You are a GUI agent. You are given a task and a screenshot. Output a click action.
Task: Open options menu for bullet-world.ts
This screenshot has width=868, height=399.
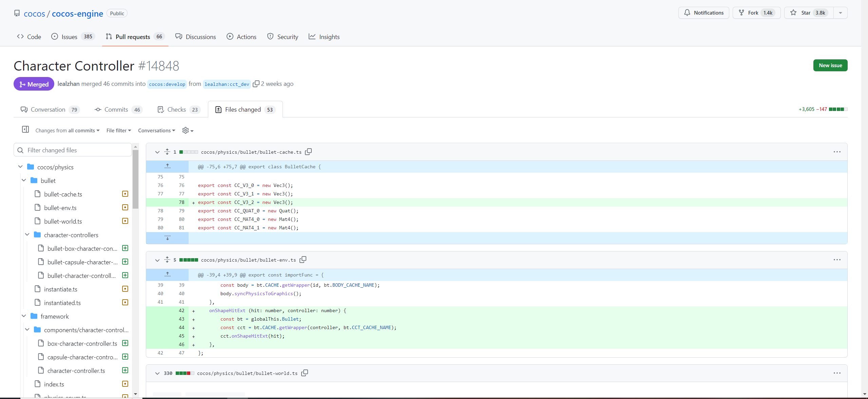point(837,373)
